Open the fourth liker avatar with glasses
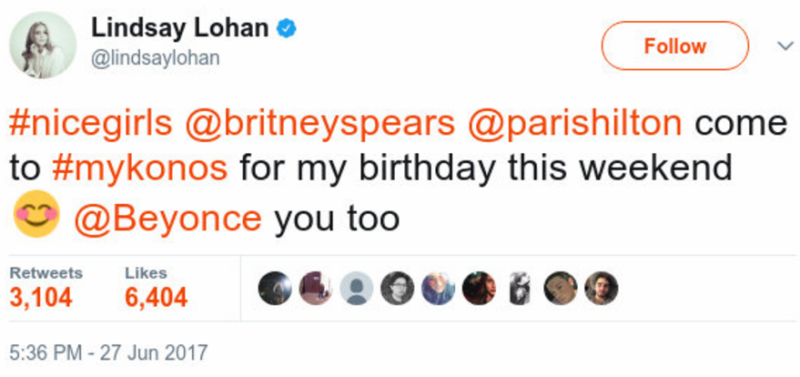 (x=397, y=288)
